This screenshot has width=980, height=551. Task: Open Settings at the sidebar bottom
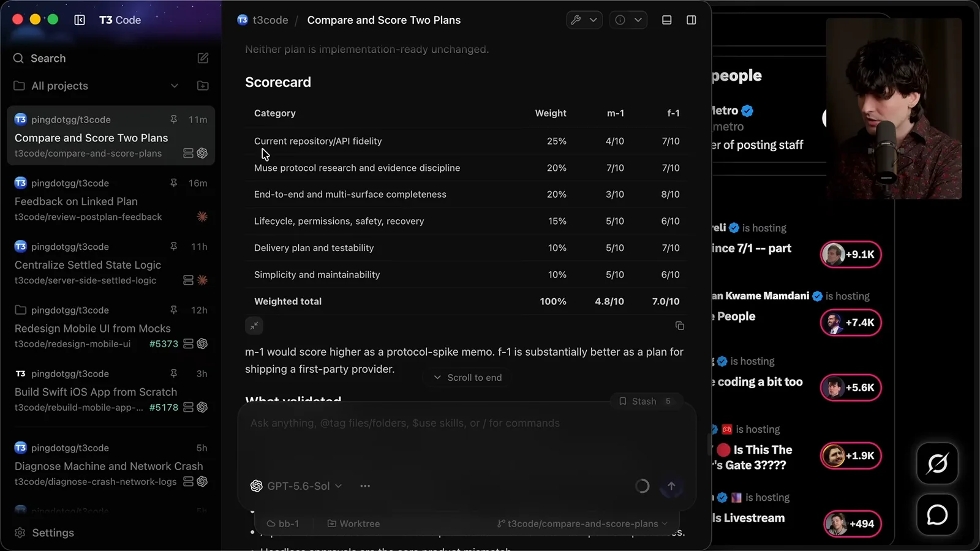coord(44,533)
